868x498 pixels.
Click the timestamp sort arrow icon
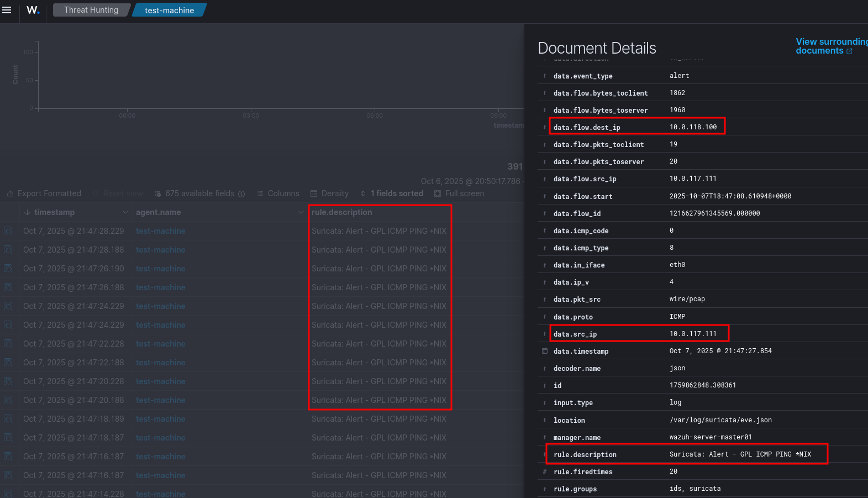click(x=27, y=213)
